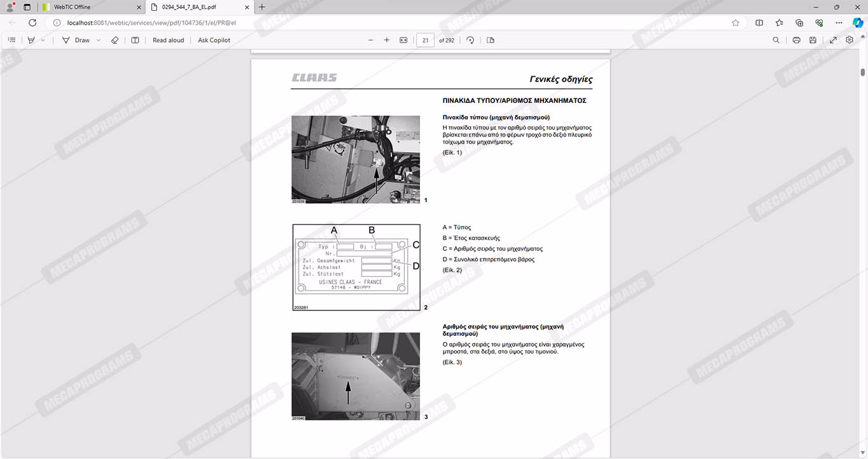Open the page view options

491,40
